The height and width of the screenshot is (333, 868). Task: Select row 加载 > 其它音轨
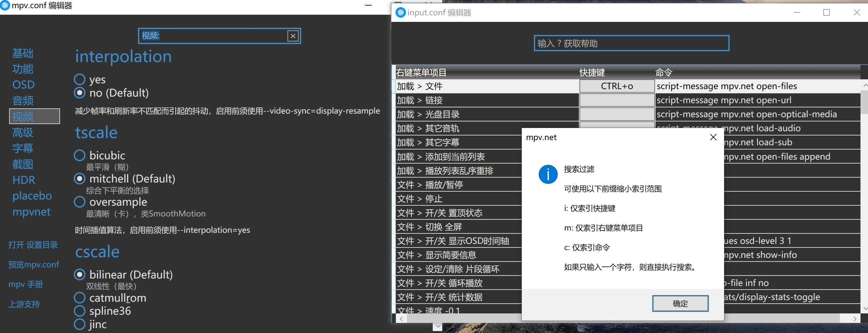pos(458,128)
